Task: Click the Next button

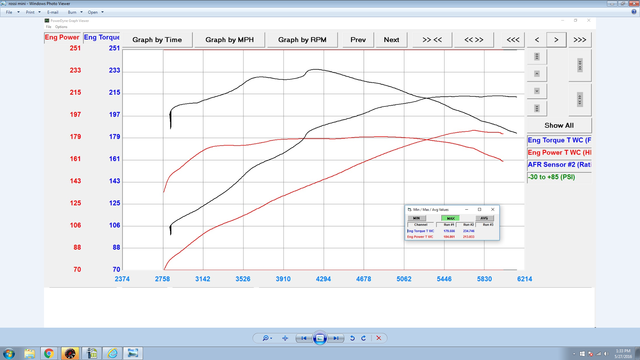Action: (x=391, y=40)
